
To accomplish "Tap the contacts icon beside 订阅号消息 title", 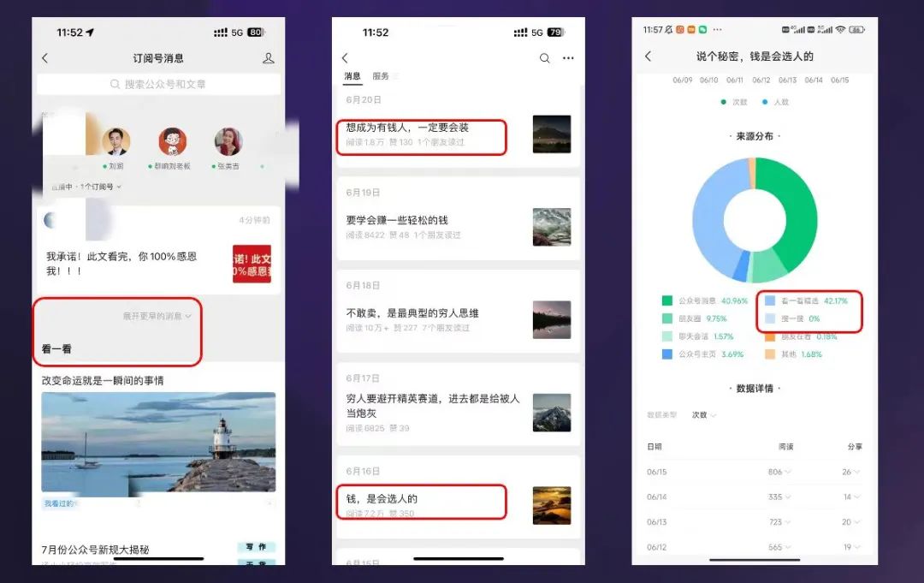I will (x=269, y=57).
